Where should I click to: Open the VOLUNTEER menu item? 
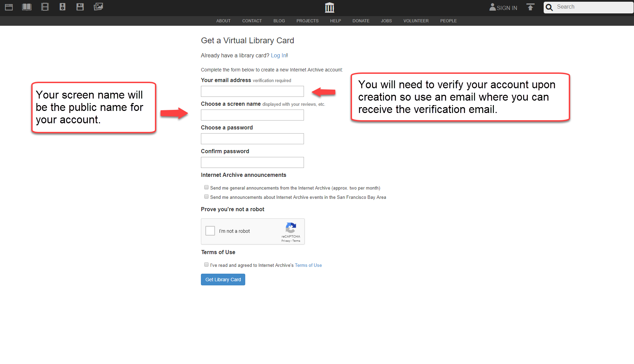click(416, 21)
